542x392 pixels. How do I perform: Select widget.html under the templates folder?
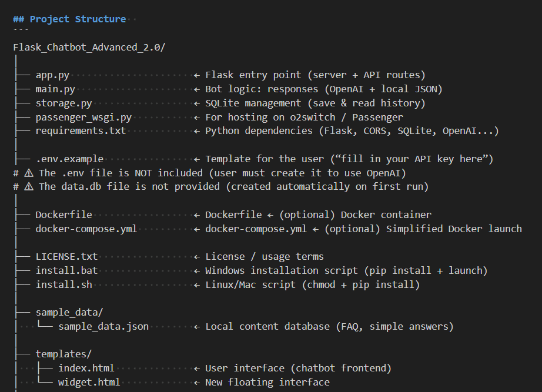coord(89,382)
